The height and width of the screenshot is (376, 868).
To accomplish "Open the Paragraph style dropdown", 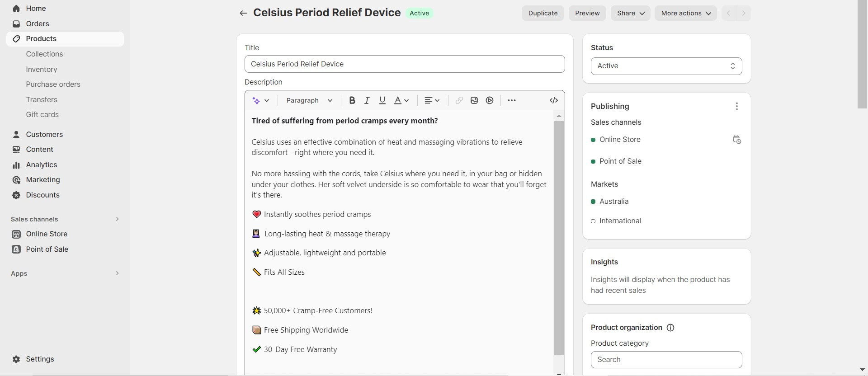I will (x=309, y=100).
